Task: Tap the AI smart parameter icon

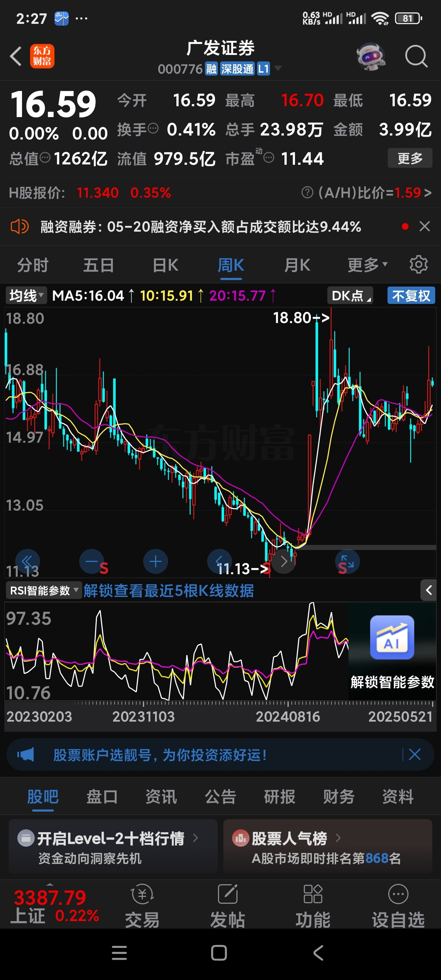Action: click(x=392, y=637)
